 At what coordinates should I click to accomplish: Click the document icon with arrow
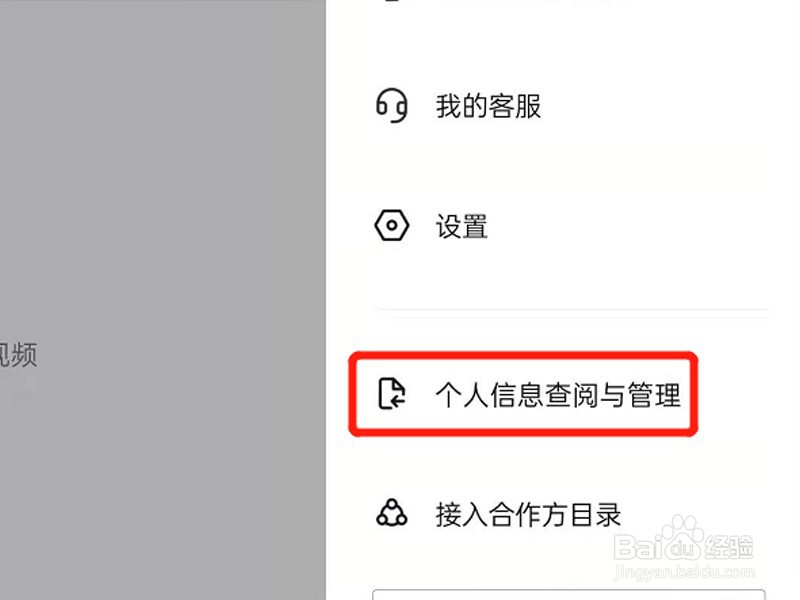pyautogui.click(x=392, y=394)
